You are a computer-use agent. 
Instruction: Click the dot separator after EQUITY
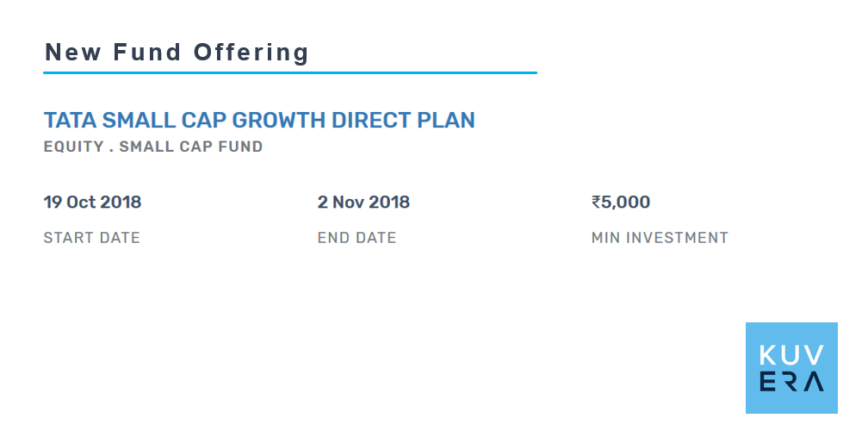click(x=111, y=151)
